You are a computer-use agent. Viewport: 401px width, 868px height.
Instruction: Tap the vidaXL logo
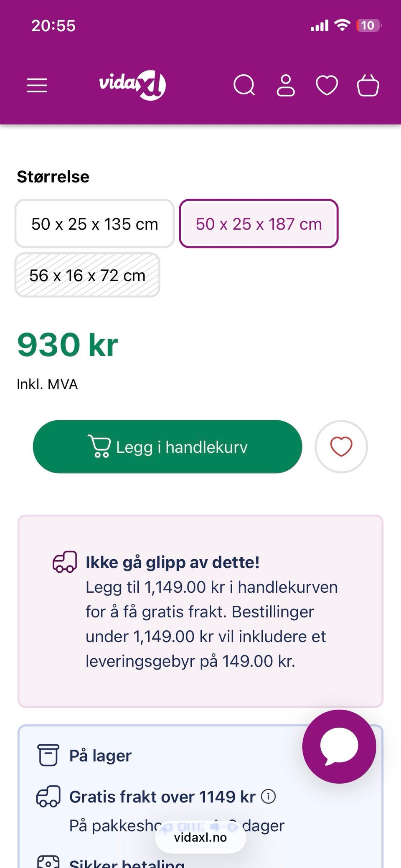click(132, 85)
